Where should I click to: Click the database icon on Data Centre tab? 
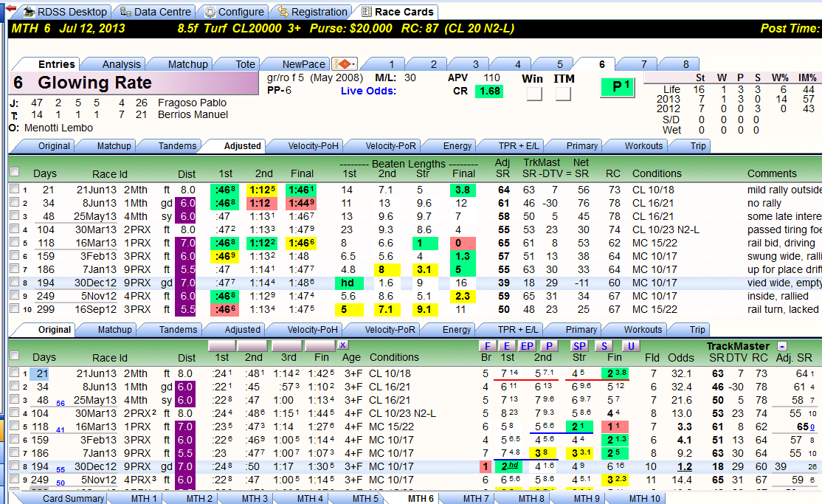pos(126,12)
